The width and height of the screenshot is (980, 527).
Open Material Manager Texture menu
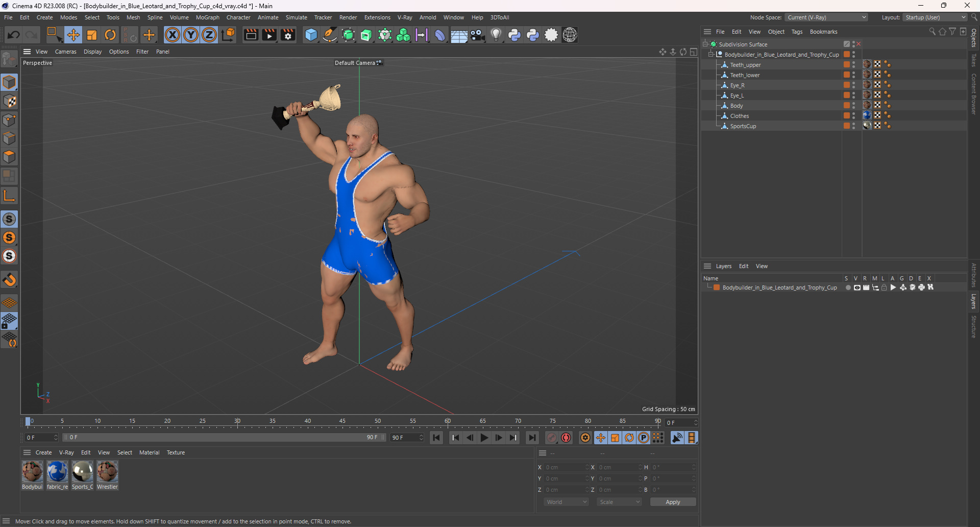(176, 452)
